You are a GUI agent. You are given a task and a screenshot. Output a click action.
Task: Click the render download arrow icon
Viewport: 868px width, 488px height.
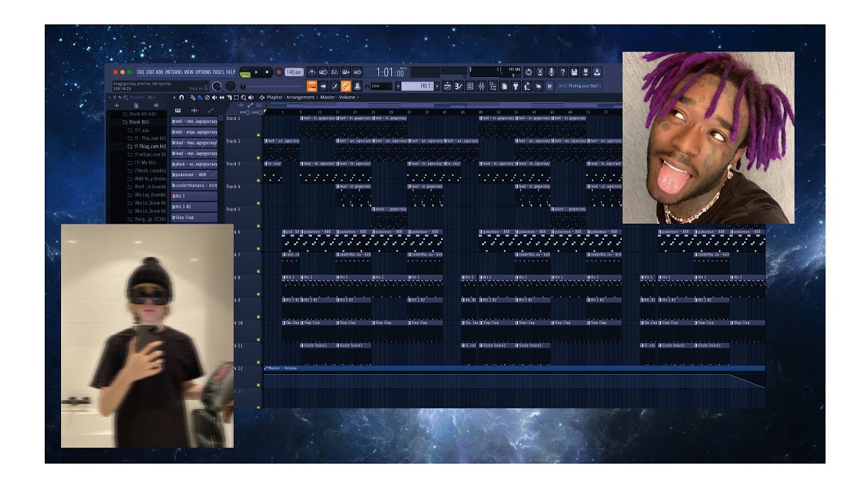coord(597,73)
